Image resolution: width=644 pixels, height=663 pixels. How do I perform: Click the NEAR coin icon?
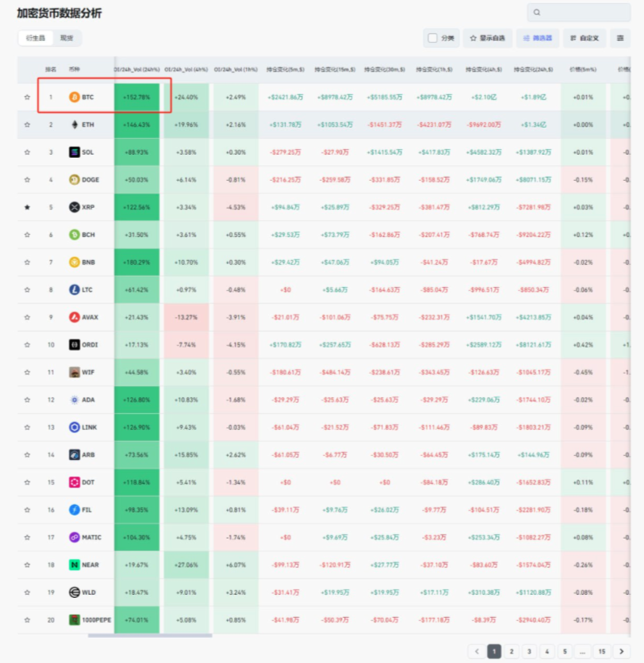coord(75,565)
